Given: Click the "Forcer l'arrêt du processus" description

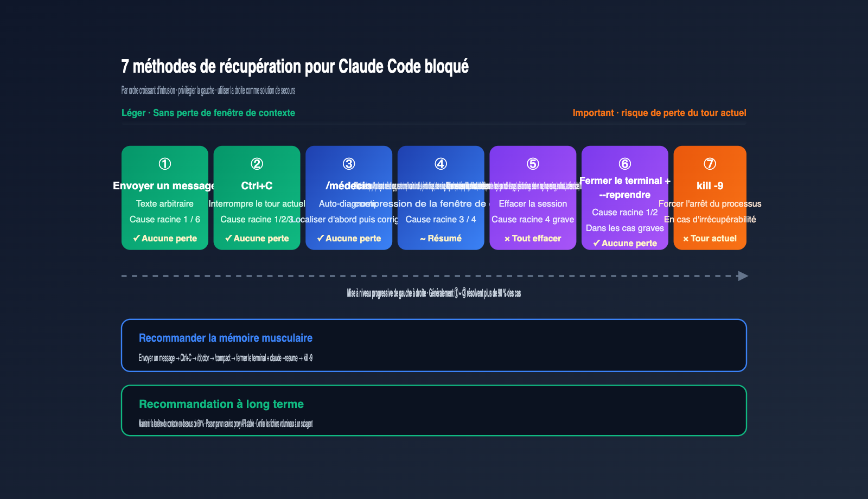Looking at the screenshot, I should point(710,203).
